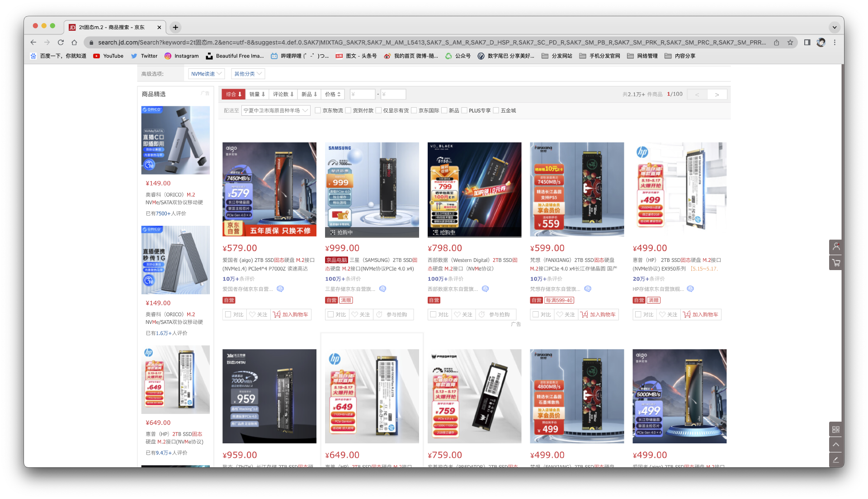The height and width of the screenshot is (499, 868).
Task: Enable the 京东国际 checkbox
Action: (x=414, y=111)
